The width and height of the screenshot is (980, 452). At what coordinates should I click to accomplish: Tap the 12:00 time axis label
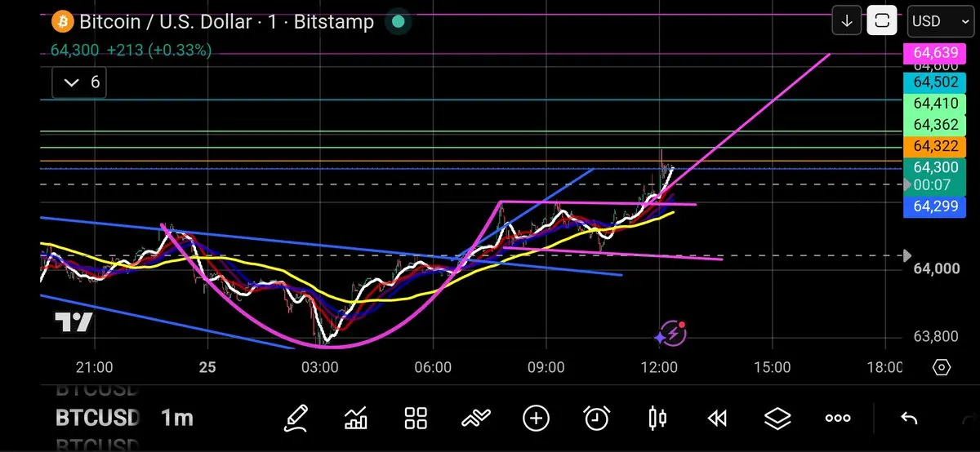659,367
